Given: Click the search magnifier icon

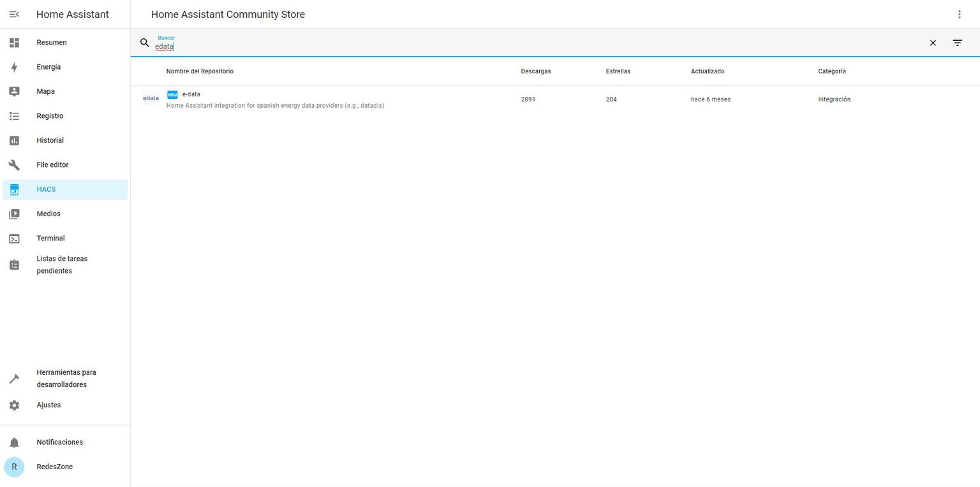Looking at the screenshot, I should point(145,43).
